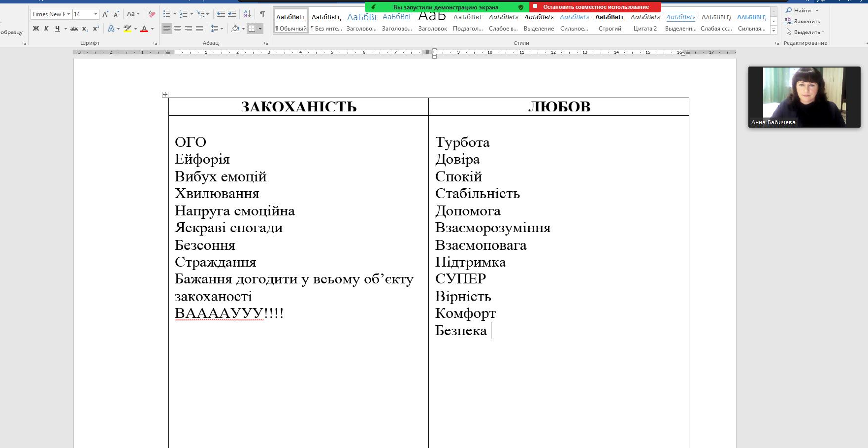Toggle strikethrough text formatting
Viewport: 868px width, 448px height.
[x=74, y=29]
